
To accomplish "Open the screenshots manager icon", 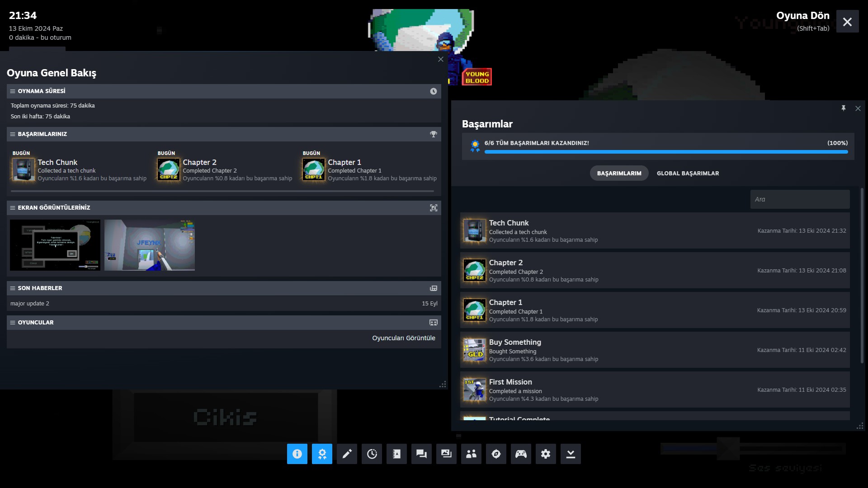I will tap(446, 454).
